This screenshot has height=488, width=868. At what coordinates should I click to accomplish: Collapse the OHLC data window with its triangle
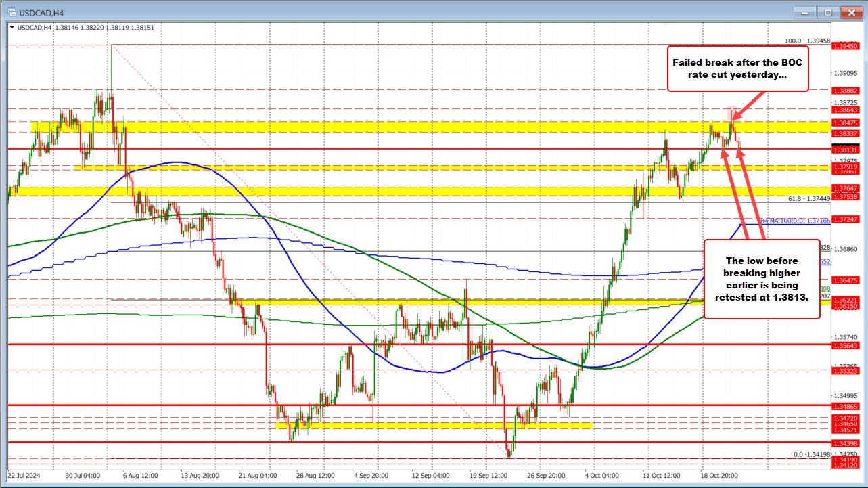(x=11, y=27)
